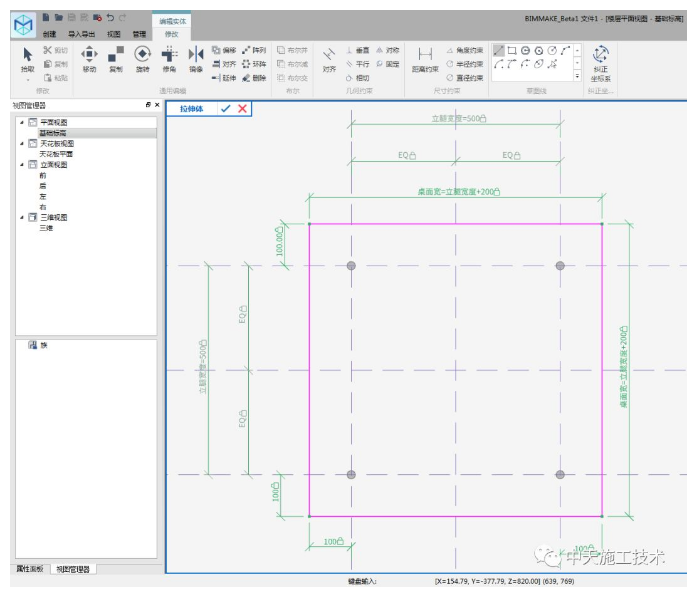This screenshot has width=692, height=592.
Task: Click the top-left grey leg circle in the sketch
Action: 351,266
